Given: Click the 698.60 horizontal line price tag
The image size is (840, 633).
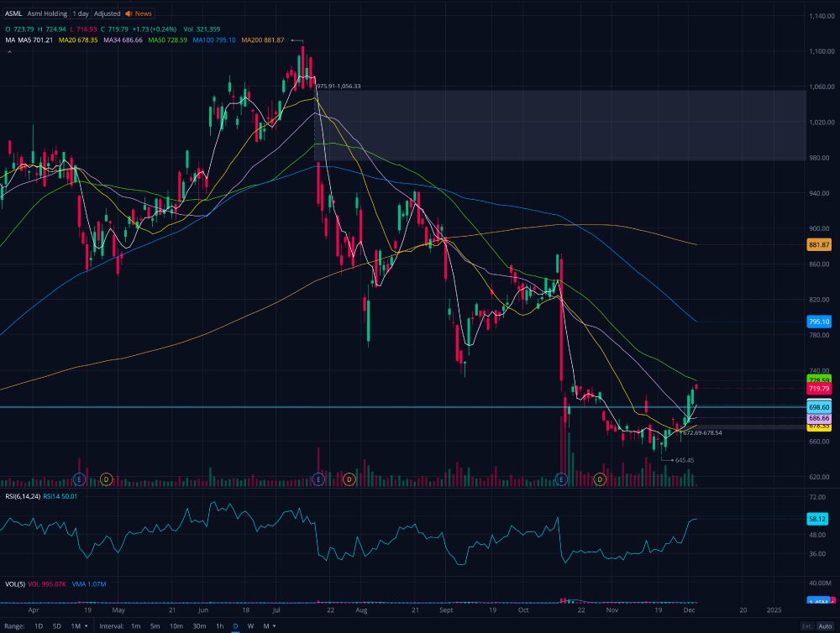Looking at the screenshot, I should coord(819,407).
